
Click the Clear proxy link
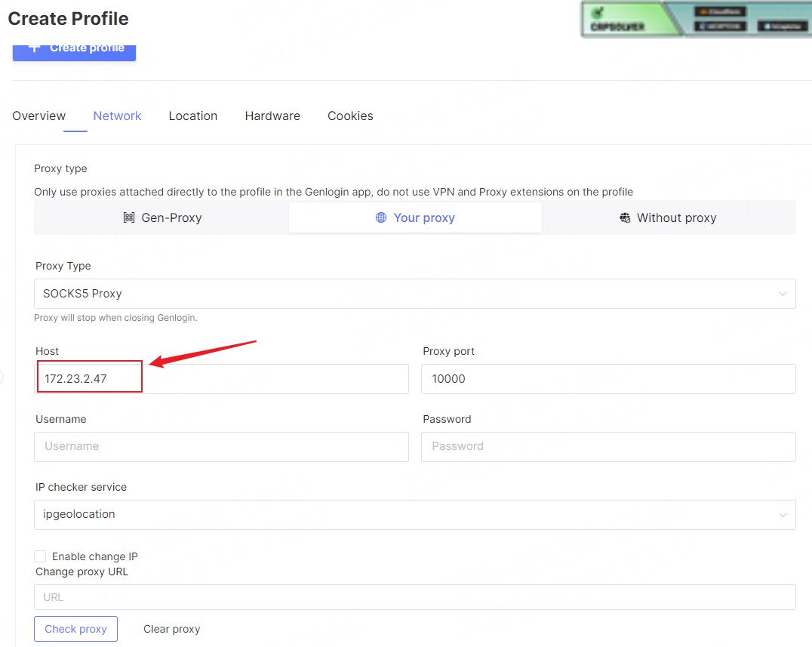(x=171, y=629)
